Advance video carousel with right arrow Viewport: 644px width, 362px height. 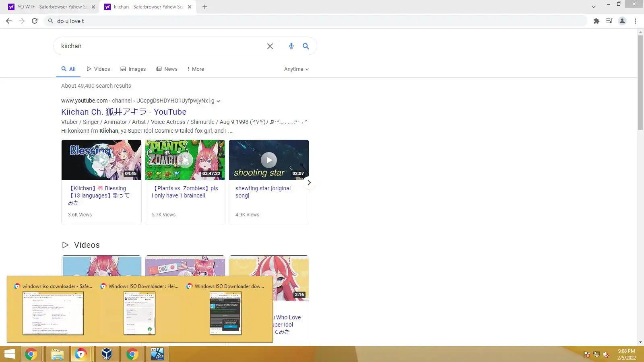309,183
